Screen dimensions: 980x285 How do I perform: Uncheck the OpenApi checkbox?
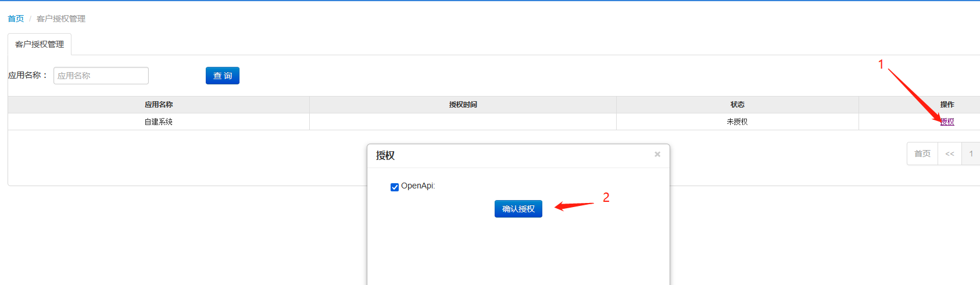(395, 187)
